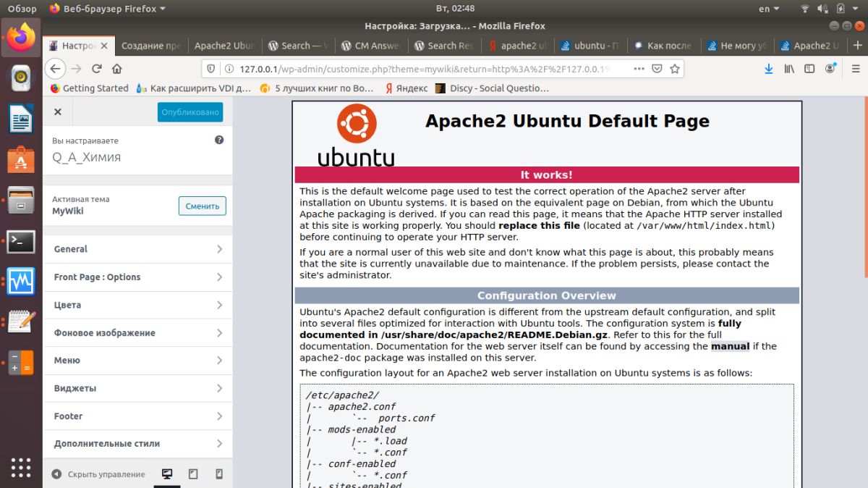Toggle the Firefox sidebar icon
Screen dimensions: 868x488
tap(810, 69)
